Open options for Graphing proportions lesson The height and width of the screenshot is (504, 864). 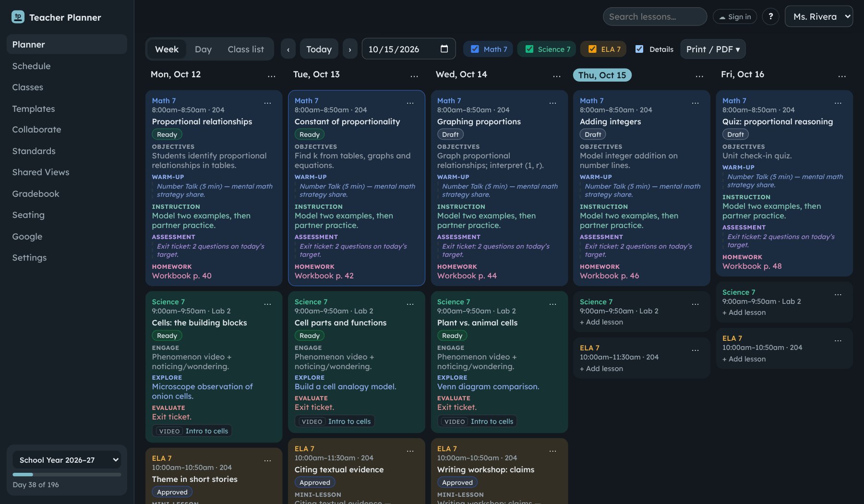point(552,102)
